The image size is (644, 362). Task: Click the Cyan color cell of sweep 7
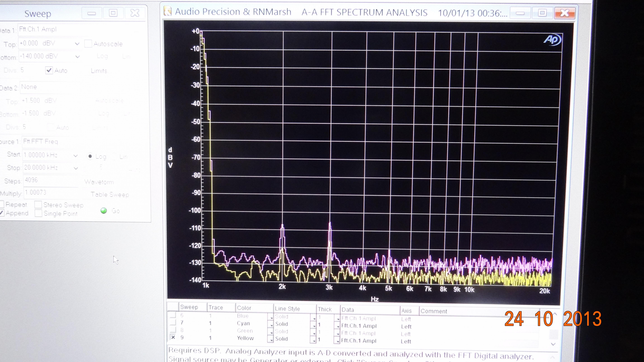(243, 323)
